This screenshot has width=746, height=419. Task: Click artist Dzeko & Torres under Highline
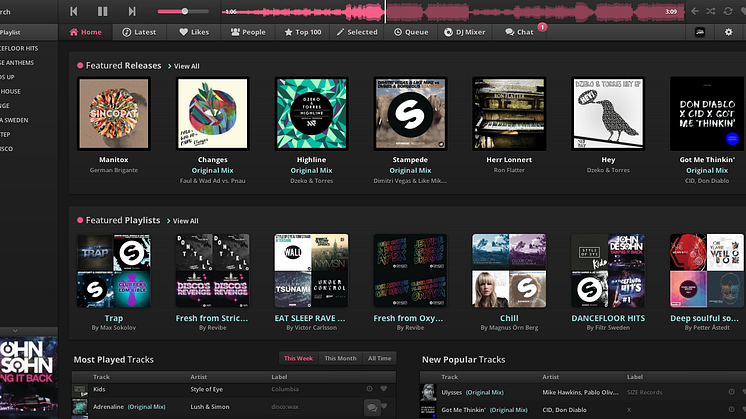click(312, 181)
